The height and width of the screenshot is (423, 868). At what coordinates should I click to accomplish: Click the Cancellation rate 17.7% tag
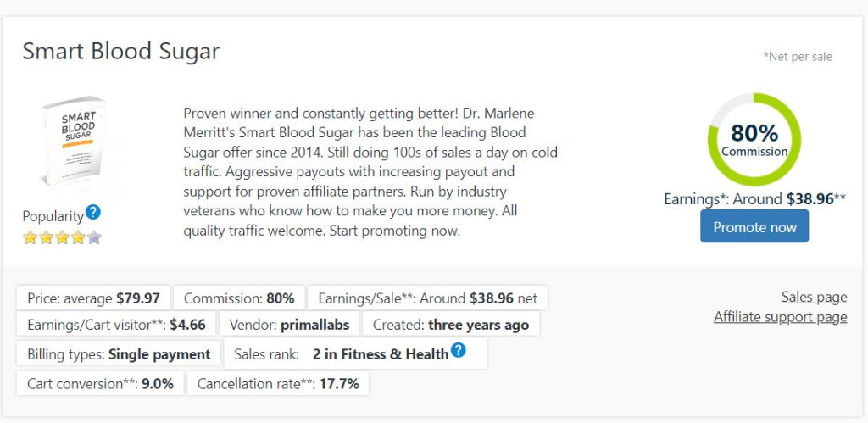[278, 383]
